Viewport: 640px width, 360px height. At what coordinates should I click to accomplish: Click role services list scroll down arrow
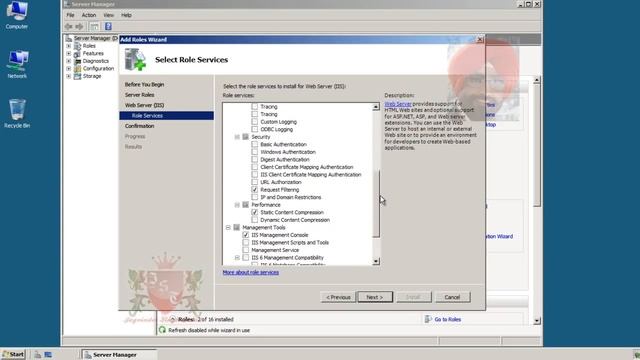pyautogui.click(x=376, y=261)
